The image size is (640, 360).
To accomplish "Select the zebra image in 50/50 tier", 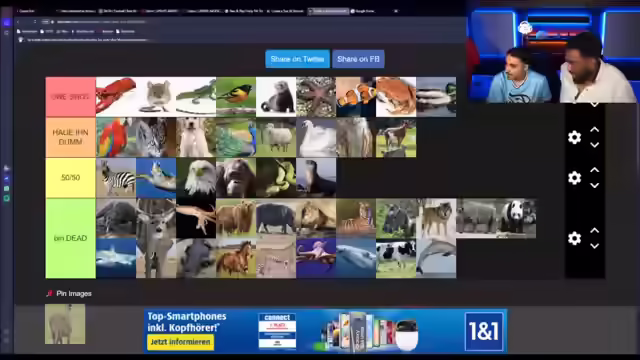I will click(x=116, y=178).
